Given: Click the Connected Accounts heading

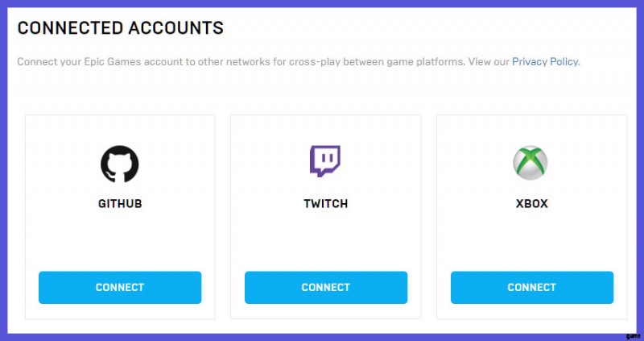Looking at the screenshot, I should coord(121,28).
